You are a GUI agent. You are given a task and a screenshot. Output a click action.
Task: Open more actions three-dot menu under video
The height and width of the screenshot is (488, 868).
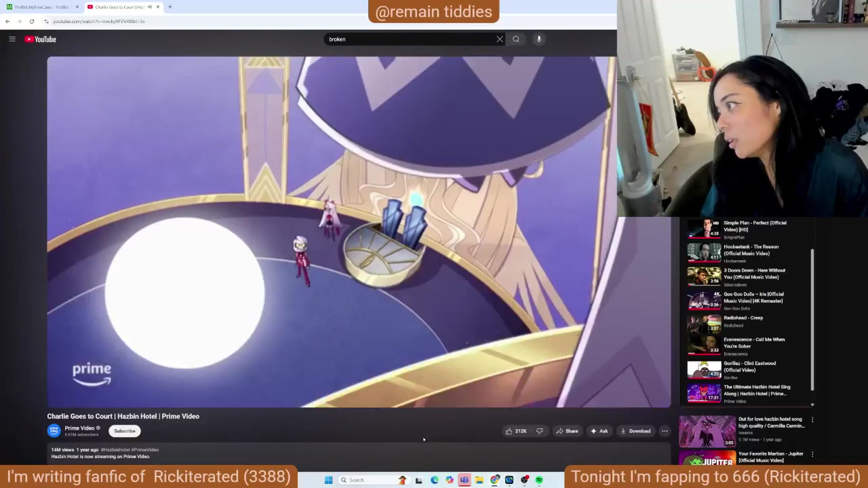click(665, 431)
